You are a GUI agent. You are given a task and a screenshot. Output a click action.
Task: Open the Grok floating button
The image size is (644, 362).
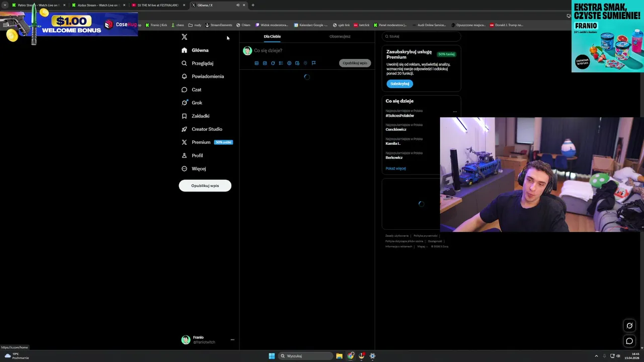629,326
